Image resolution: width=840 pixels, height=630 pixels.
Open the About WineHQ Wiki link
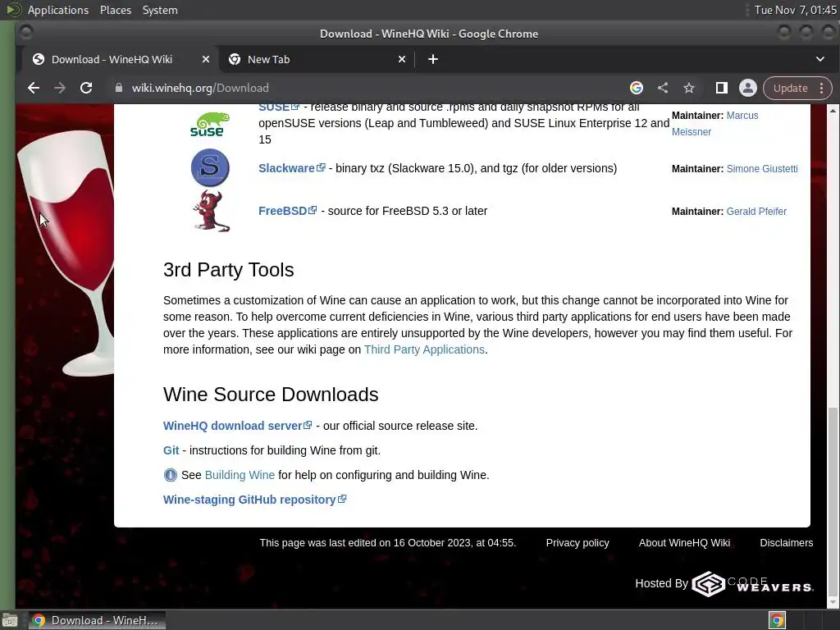point(684,543)
